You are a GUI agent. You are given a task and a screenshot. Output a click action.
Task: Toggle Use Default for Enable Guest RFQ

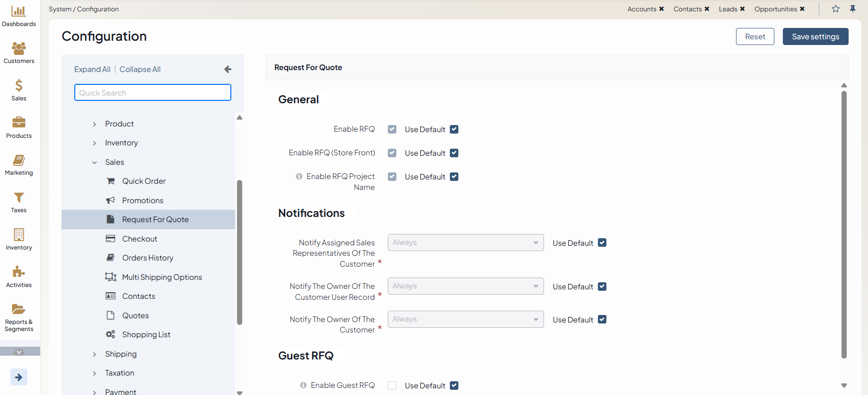click(454, 386)
